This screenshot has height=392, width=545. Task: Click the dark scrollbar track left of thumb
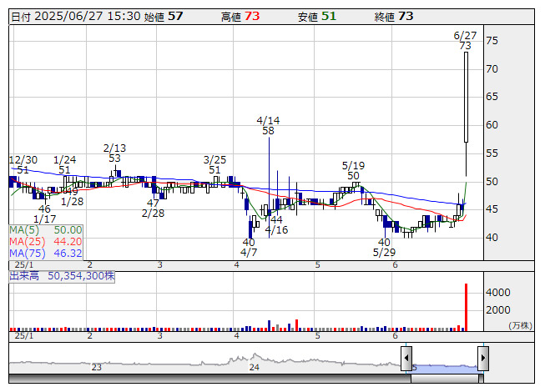(x=209, y=379)
